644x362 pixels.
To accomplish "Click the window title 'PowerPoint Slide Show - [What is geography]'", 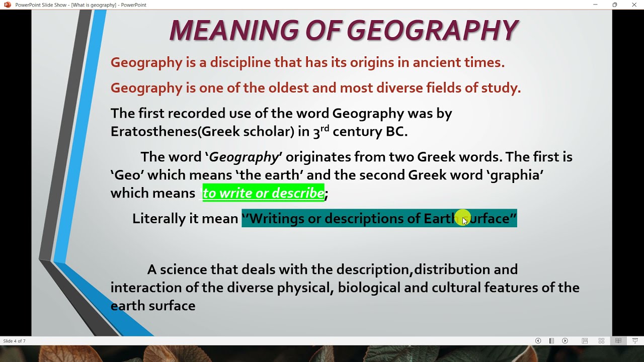I will pos(81,5).
